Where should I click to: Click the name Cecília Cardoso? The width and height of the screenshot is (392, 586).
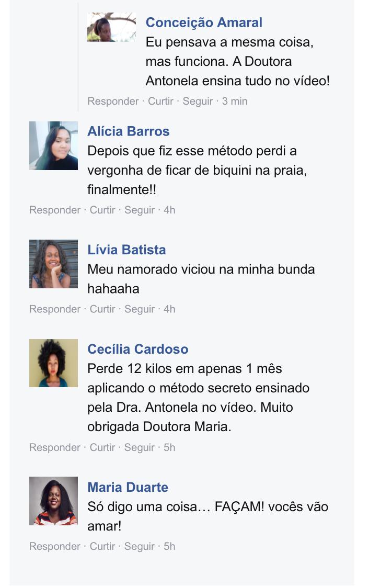(x=138, y=349)
